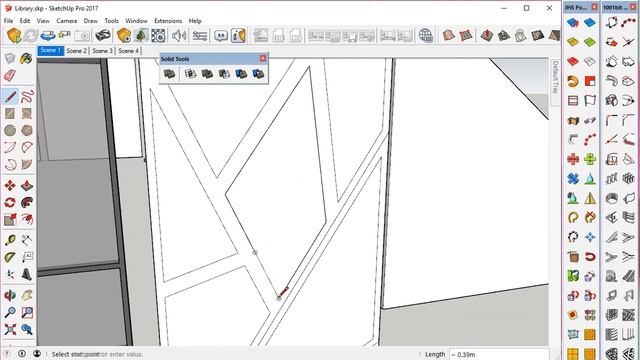Select the Eraser tool

[10, 75]
